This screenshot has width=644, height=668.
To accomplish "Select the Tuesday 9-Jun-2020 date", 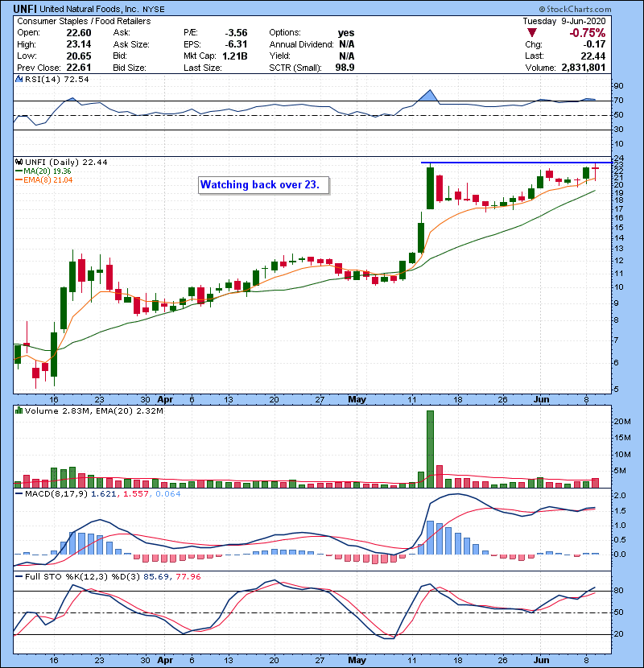I will pos(563,21).
